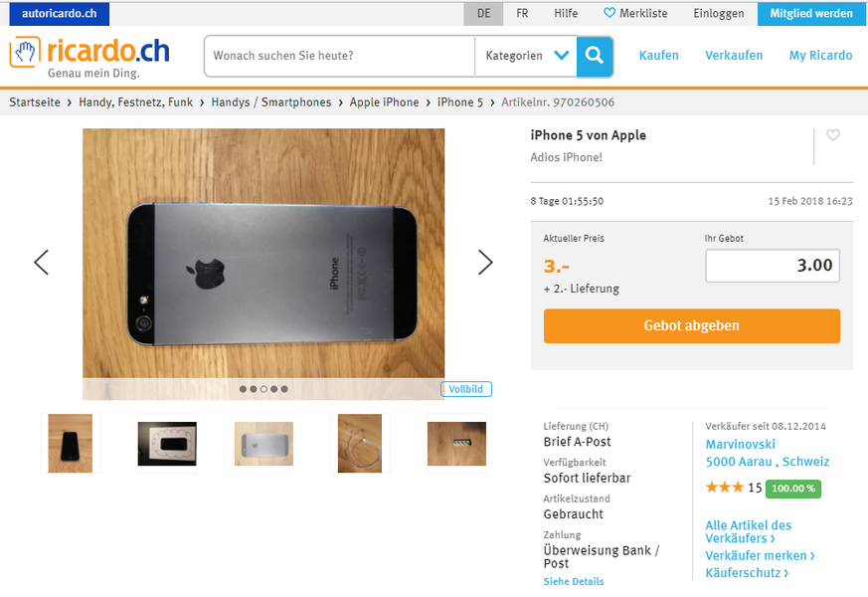The width and height of the screenshot is (868, 597).
Task: Click the magnifier search button
Action: pyautogui.click(x=595, y=56)
